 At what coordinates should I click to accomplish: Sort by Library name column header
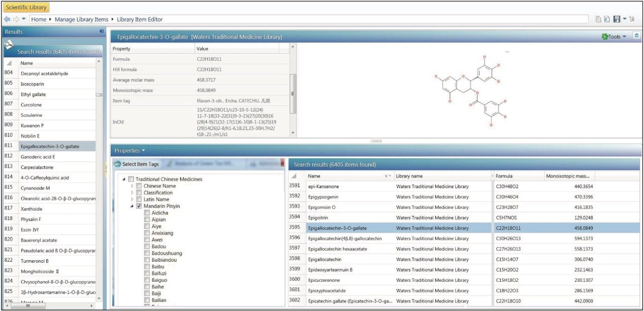click(442, 176)
